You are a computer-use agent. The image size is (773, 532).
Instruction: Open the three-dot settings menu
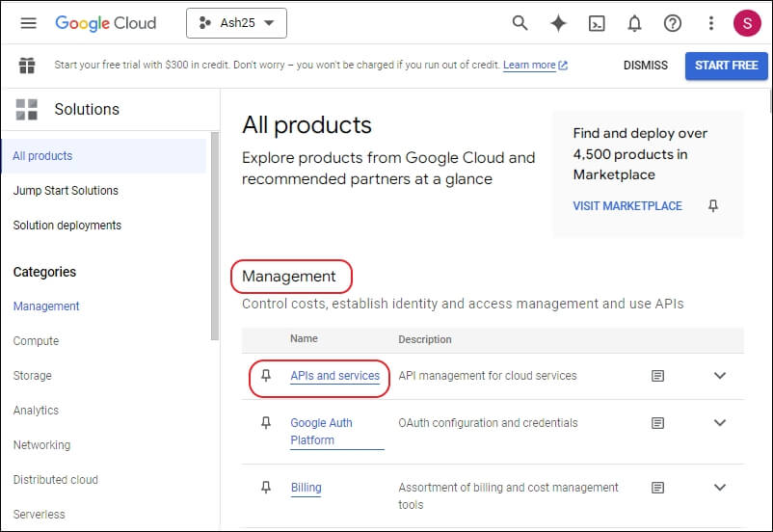click(x=711, y=23)
